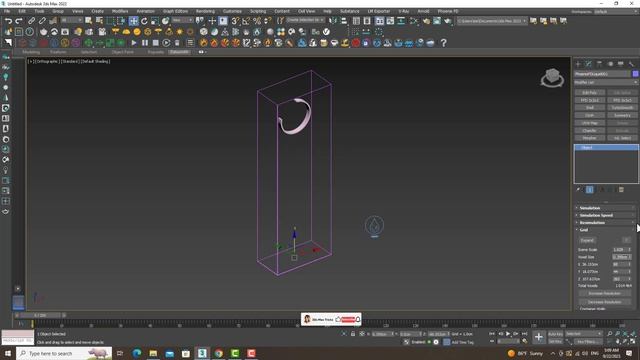Viewport: 640px width, 360px height.
Task: Click the Chamfer modifier button
Action: point(589,131)
